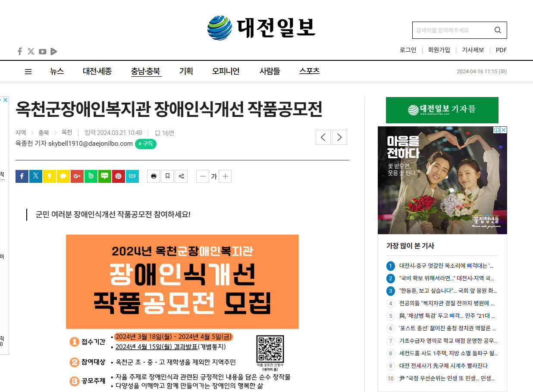Open the hamburger menu in the navigation bar
533x392 pixels.
28,72
